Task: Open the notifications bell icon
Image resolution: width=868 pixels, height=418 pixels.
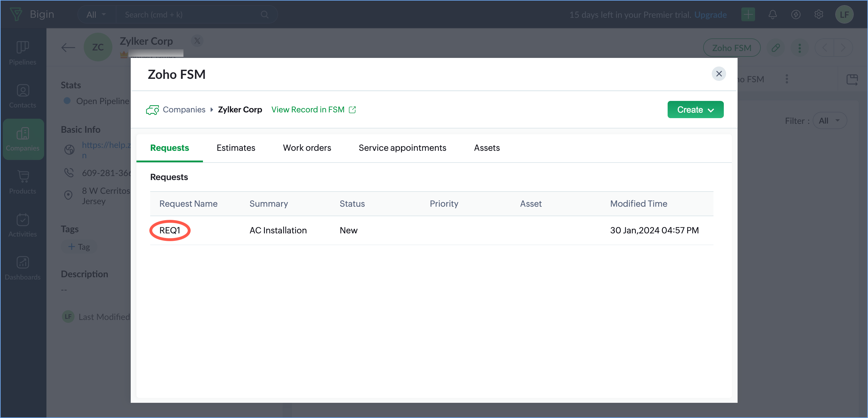Action: point(772,15)
